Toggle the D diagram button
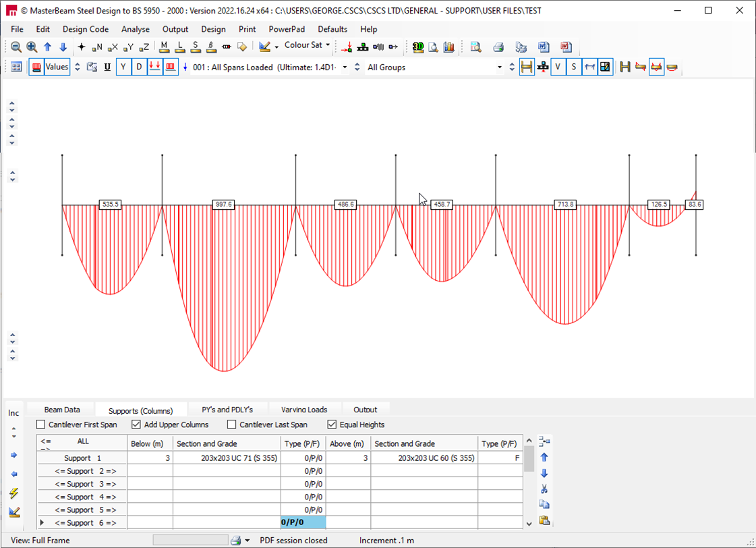Viewport: 756px width, 548px height. 139,67
